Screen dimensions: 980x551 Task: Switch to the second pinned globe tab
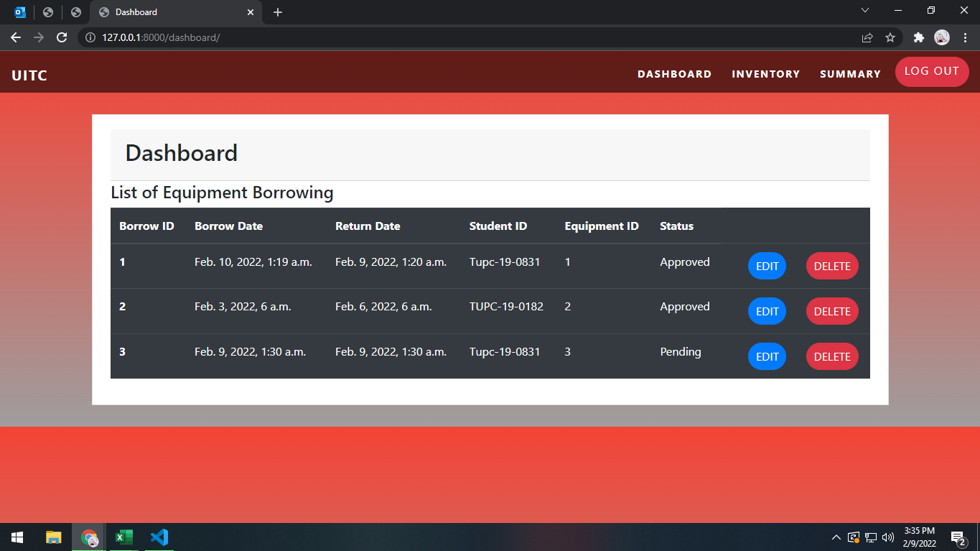point(48,12)
